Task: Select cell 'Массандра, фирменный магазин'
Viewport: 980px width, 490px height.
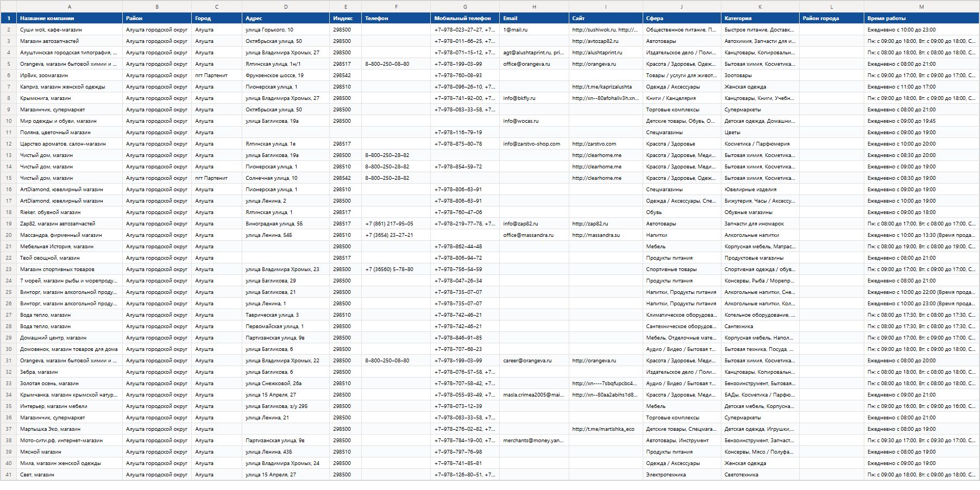Action: click(70, 235)
